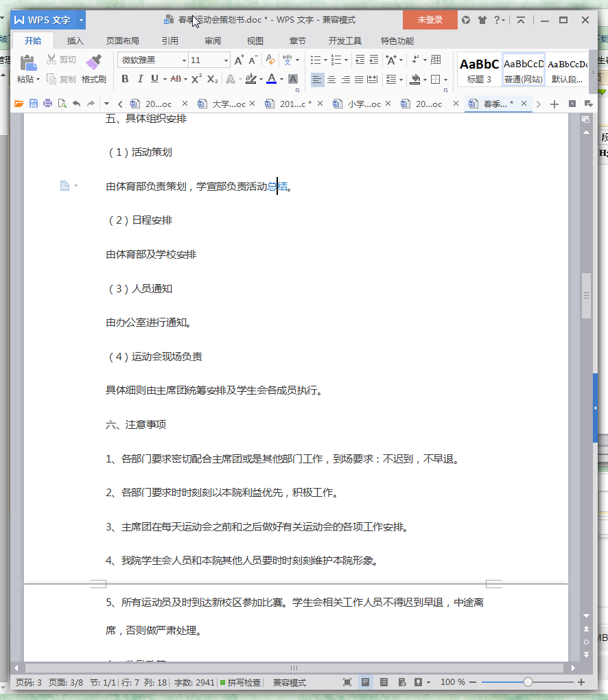The height and width of the screenshot is (700, 608).
Task: Undo the last action
Action: pos(77,104)
